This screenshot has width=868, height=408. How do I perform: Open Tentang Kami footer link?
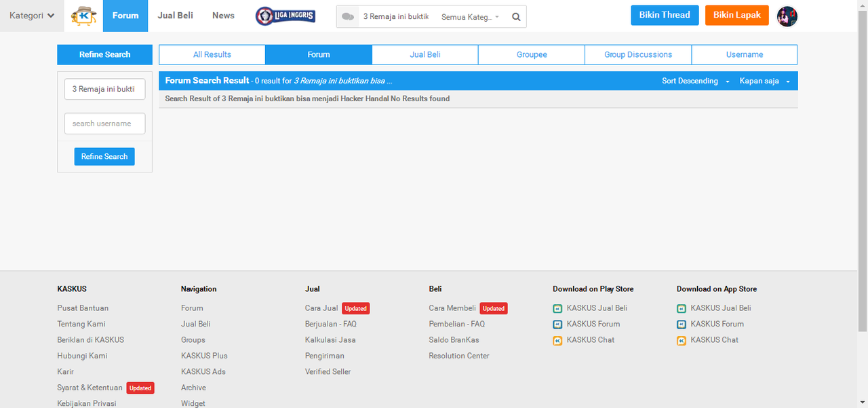(x=81, y=324)
